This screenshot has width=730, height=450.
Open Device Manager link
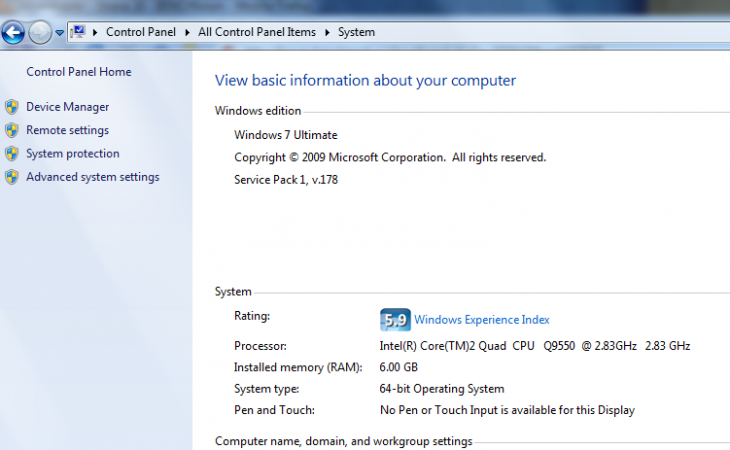[x=68, y=107]
